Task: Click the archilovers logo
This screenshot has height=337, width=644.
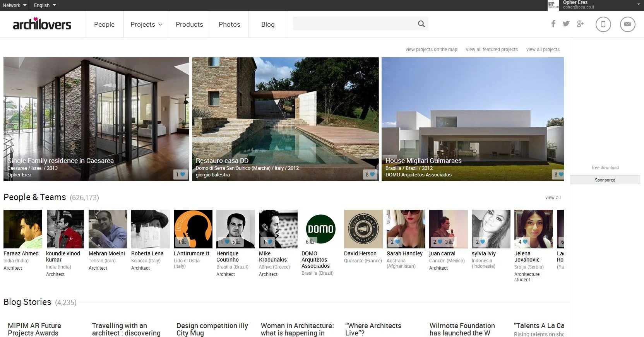Action: pos(42,24)
